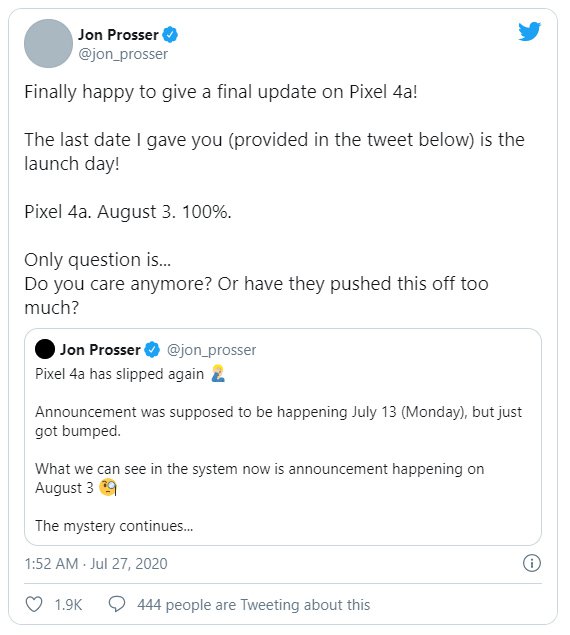The image size is (570, 635).
Task: Click the blue verified badge beside Jon Prosser
Action: point(170,35)
